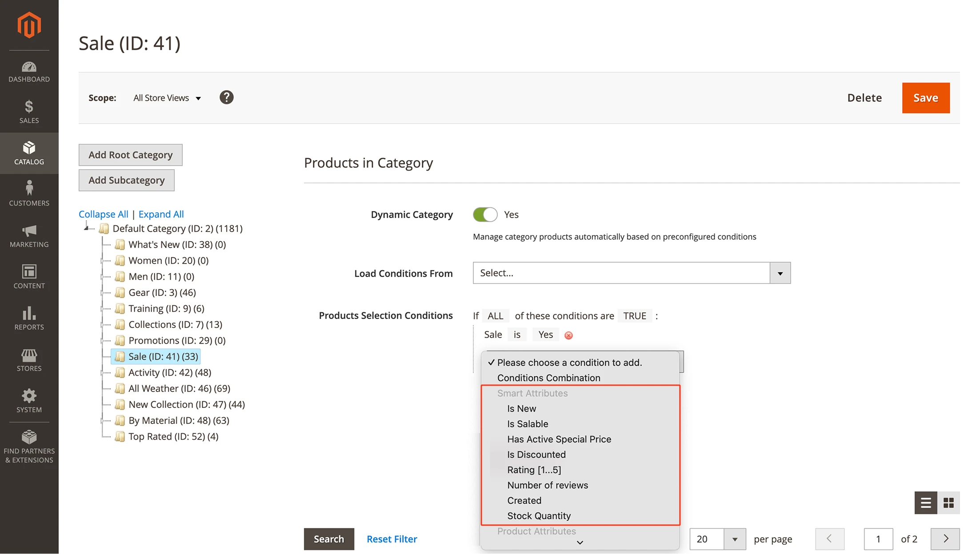Viewport: 980px width, 554px height.
Task: Open the Customers sidebar icon
Action: (29, 192)
